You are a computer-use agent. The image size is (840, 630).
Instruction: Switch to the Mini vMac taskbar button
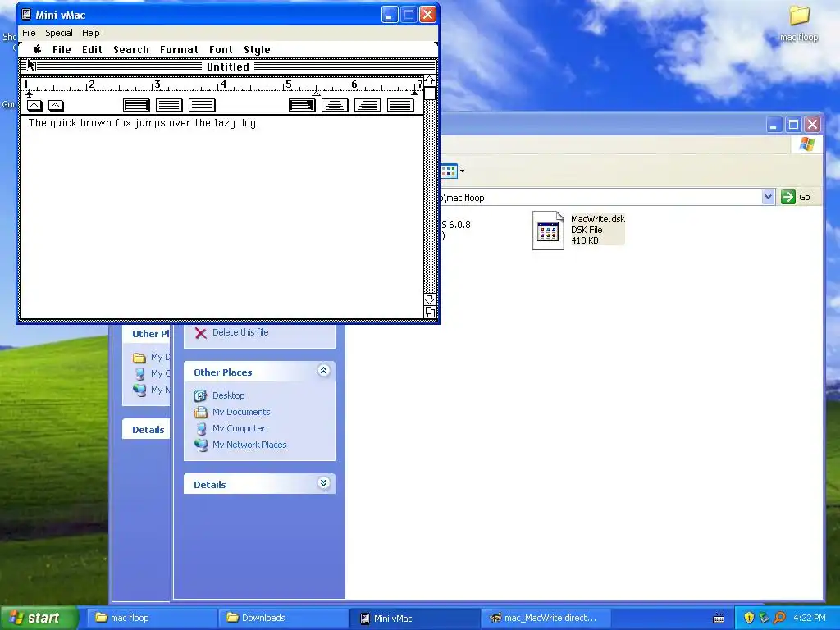pyautogui.click(x=414, y=619)
